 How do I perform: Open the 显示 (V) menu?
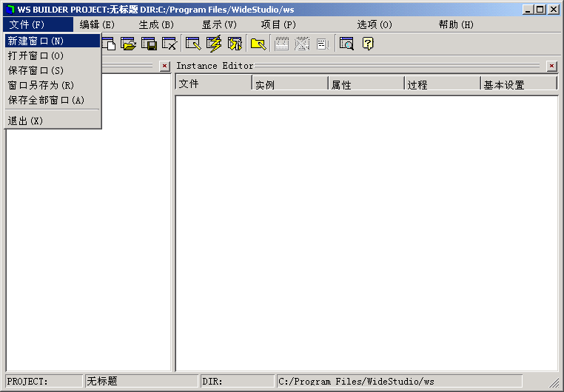tap(219, 24)
